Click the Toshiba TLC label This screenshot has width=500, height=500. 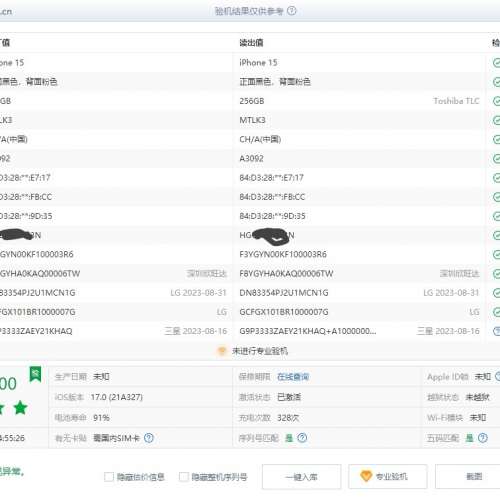click(x=456, y=101)
